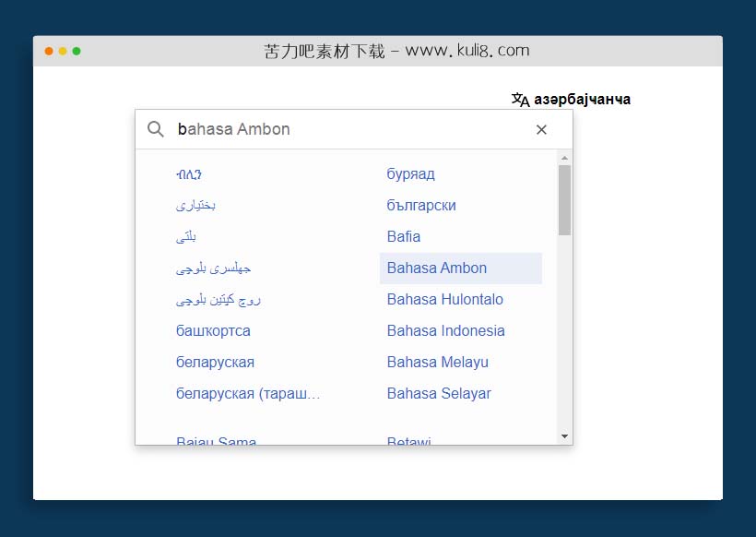Choose буряад language option

point(411,174)
